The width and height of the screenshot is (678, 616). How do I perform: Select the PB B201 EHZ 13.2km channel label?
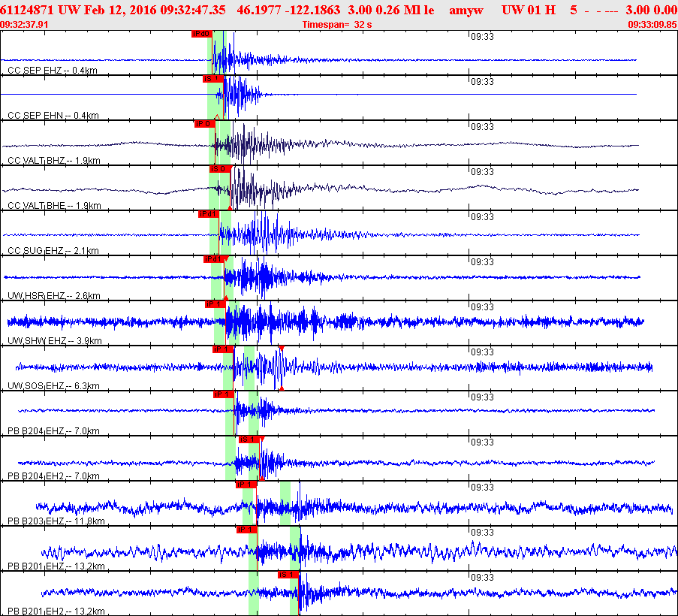pos(56,566)
